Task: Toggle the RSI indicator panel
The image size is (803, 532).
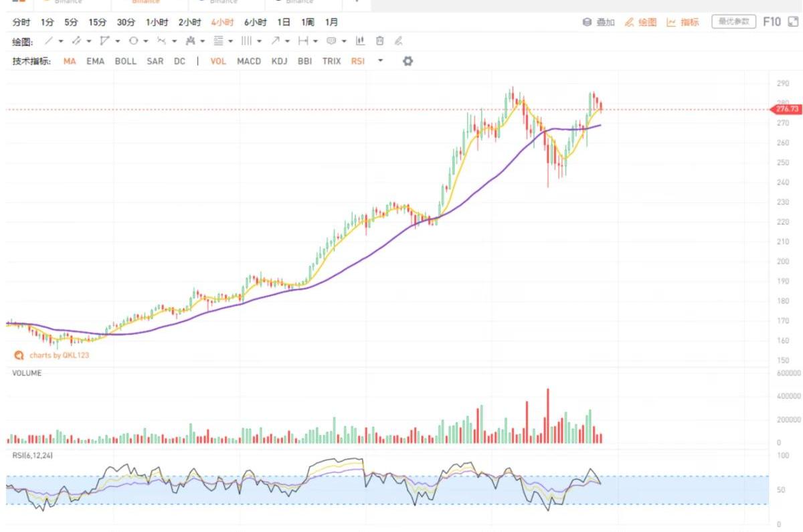Action: click(x=358, y=61)
